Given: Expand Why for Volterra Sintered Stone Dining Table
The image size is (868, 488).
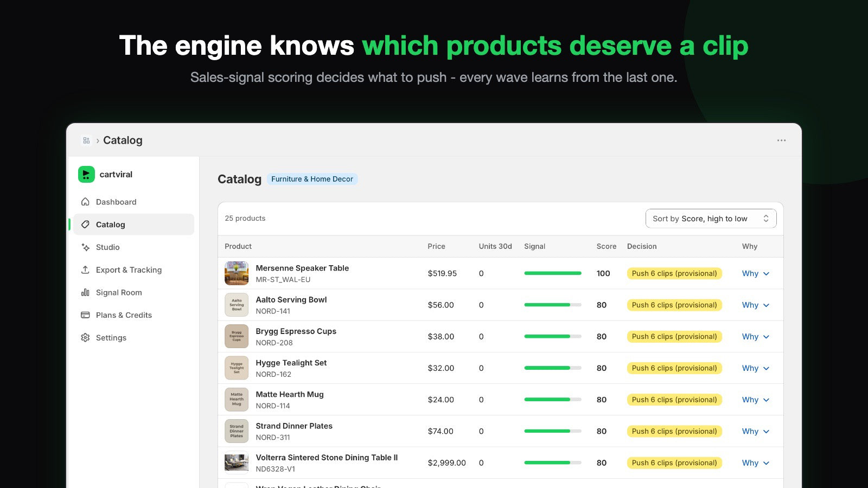Looking at the screenshot, I should pyautogui.click(x=756, y=463).
